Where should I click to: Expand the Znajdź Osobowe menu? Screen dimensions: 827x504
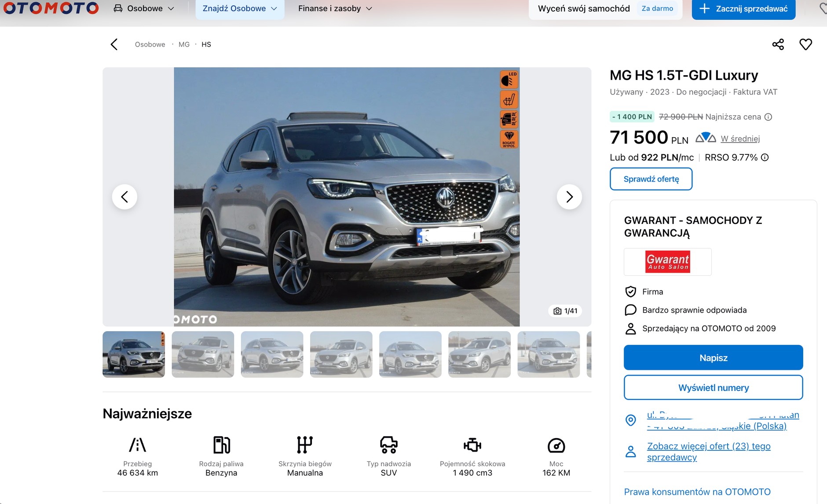(x=240, y=8)
